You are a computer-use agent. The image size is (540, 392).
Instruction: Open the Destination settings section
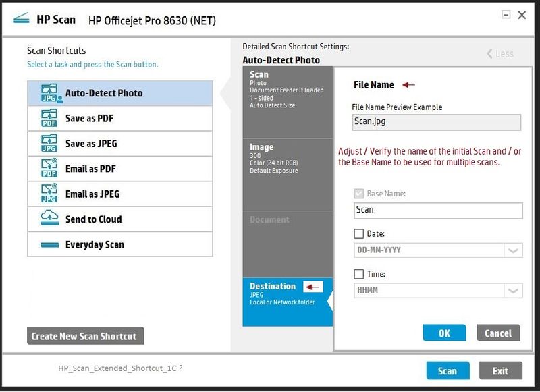[288, 302]
